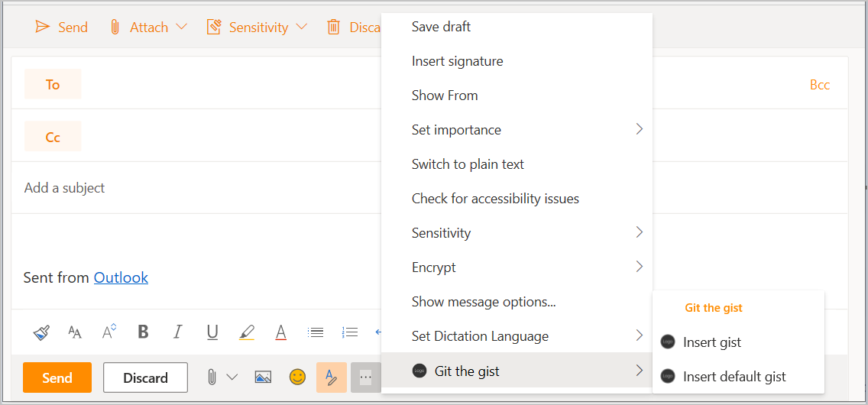This screenshot has height=405, width=868.
Task: Toggle numbered list
Action: [x=350, y=332]
